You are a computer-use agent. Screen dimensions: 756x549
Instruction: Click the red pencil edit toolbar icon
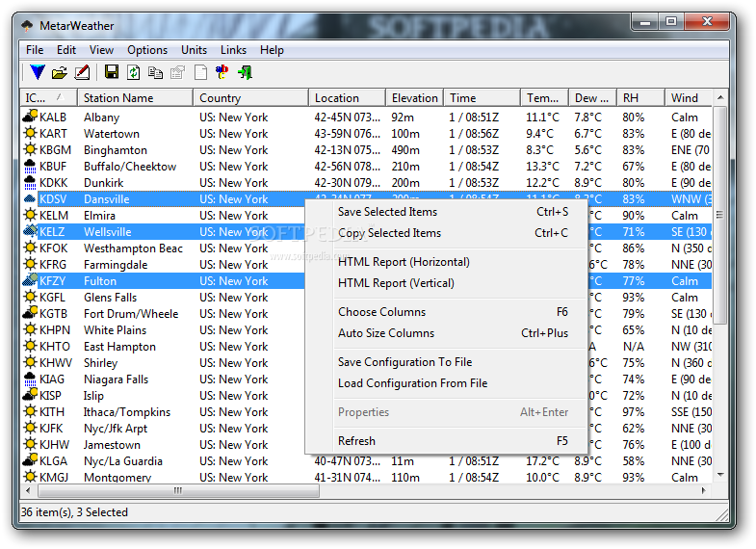tap(83, 73)
